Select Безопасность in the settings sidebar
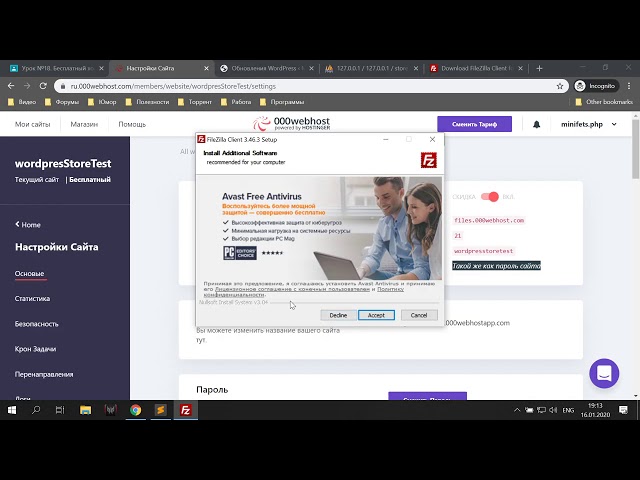 pyautogui.click(x=37, y=324)
